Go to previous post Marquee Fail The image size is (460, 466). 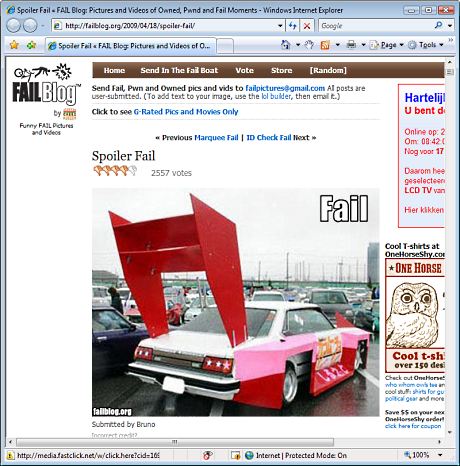point(216,138)
